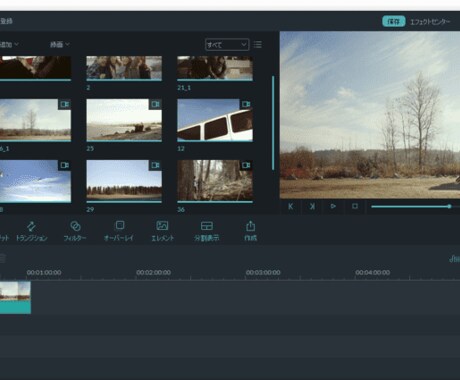This screenshot has width=460, height=380.
Task: Click the preview video window
Action: [370, 115]
